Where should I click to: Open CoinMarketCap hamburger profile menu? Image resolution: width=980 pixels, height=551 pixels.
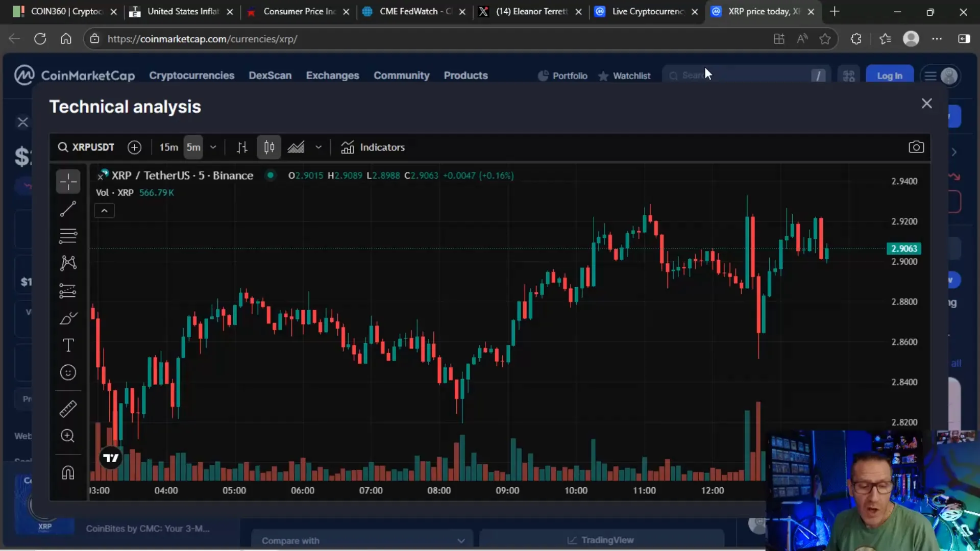(941, 76)
